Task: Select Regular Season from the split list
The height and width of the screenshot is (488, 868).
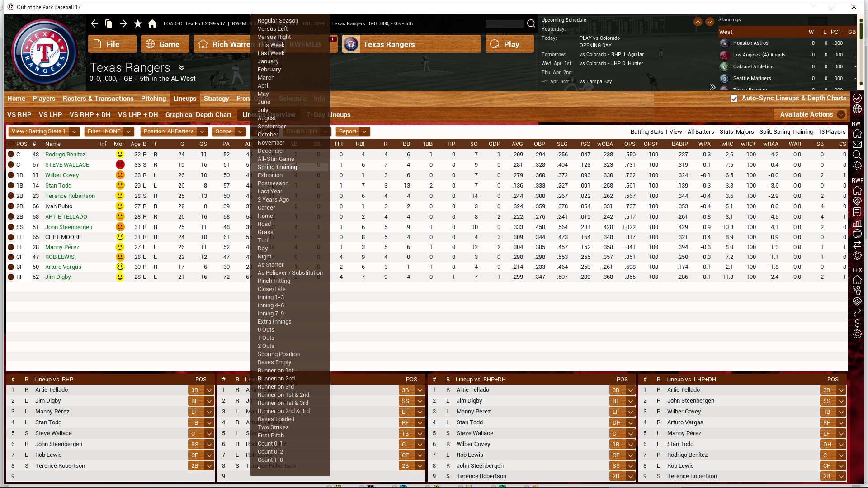Action: [278, 20]
